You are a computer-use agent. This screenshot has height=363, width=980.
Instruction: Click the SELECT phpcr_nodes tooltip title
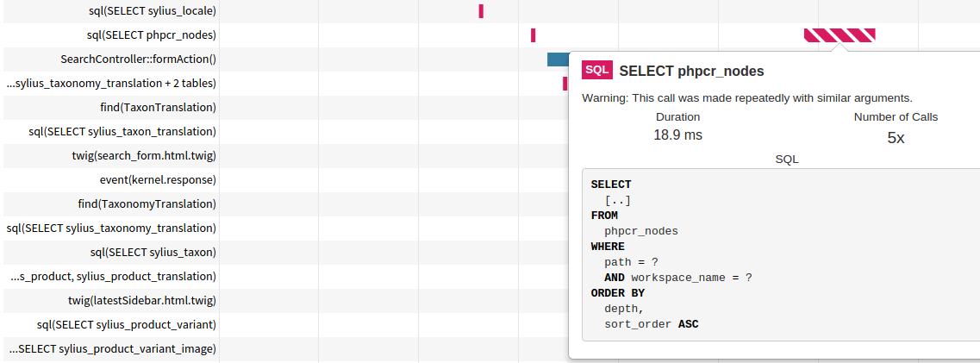click(x=691, y=71)
